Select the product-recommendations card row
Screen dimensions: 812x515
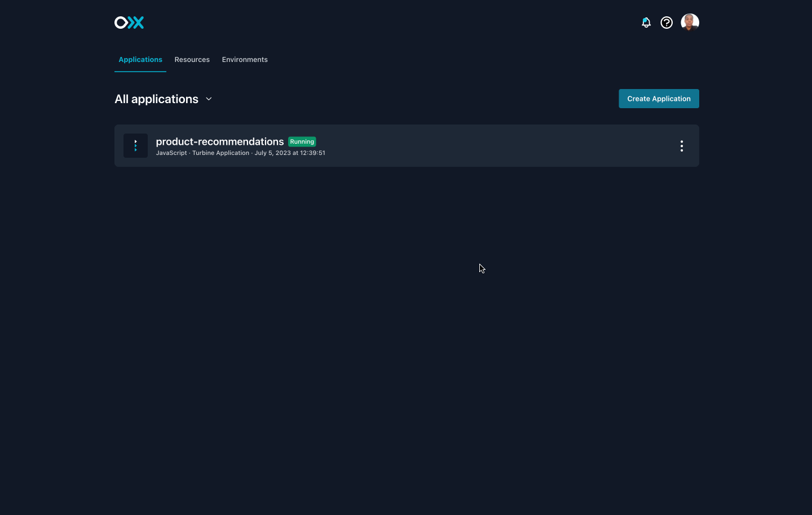tap(406, 145)
